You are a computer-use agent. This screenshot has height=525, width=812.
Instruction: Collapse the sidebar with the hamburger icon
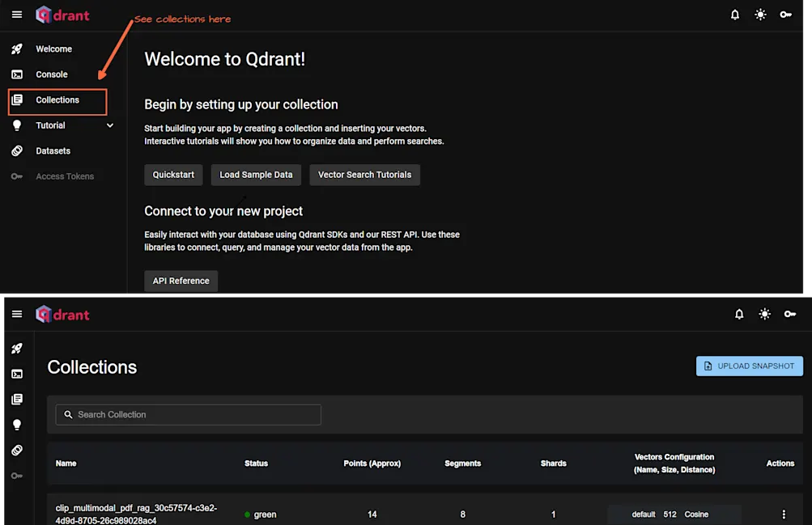coord(16,15)
